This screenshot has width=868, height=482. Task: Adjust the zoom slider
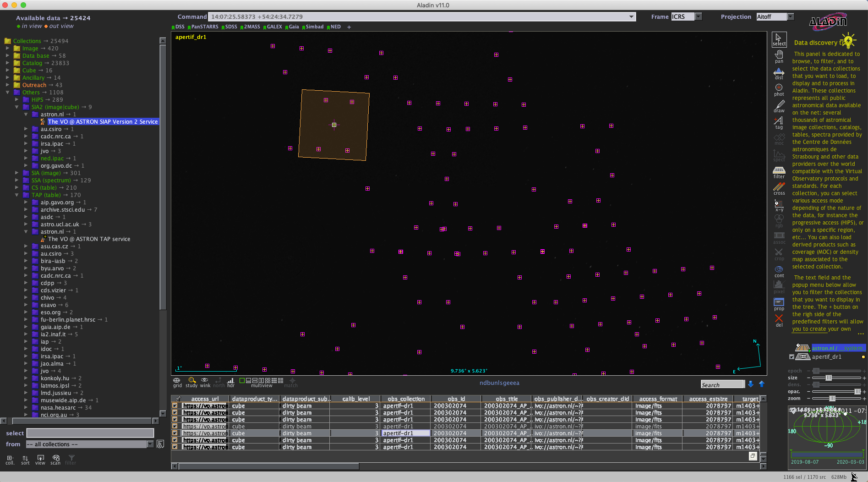[x=832, y=398]
